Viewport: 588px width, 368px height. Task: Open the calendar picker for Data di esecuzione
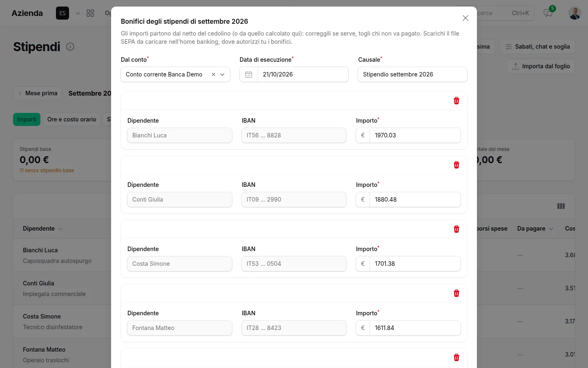coord(249,74)
